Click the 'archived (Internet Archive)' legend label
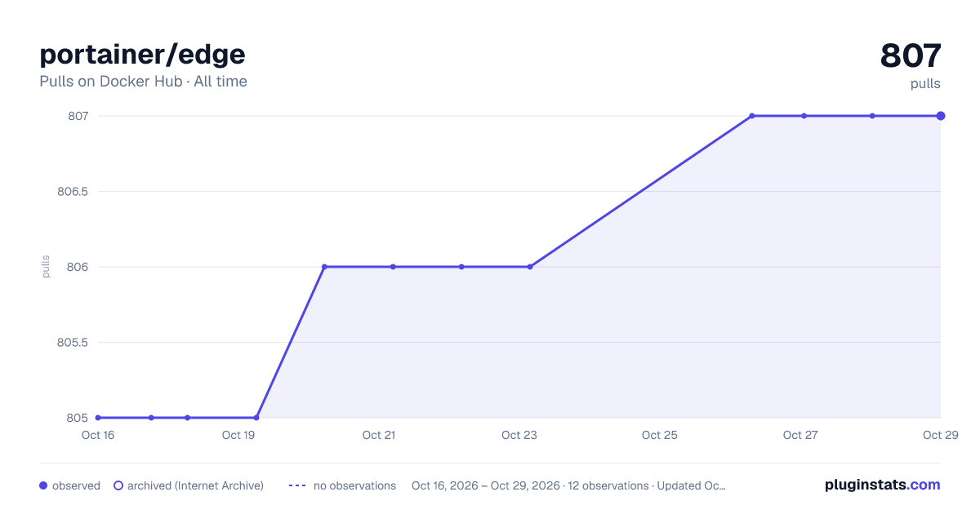 pos(195,485)
